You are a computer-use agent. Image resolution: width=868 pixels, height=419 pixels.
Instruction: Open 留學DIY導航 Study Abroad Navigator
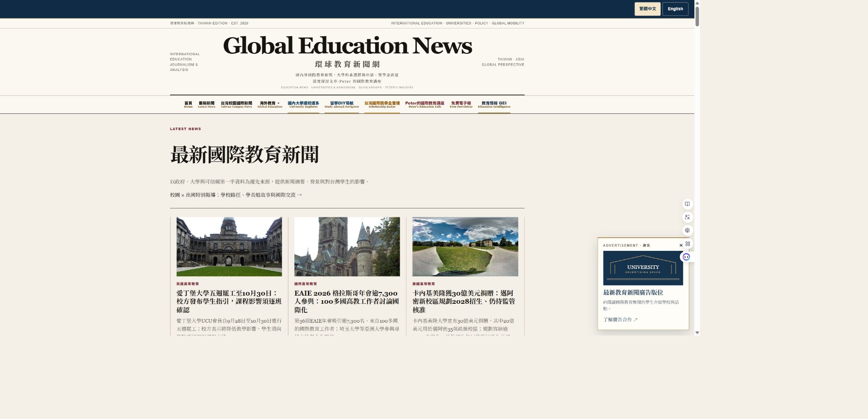point(342,104)
